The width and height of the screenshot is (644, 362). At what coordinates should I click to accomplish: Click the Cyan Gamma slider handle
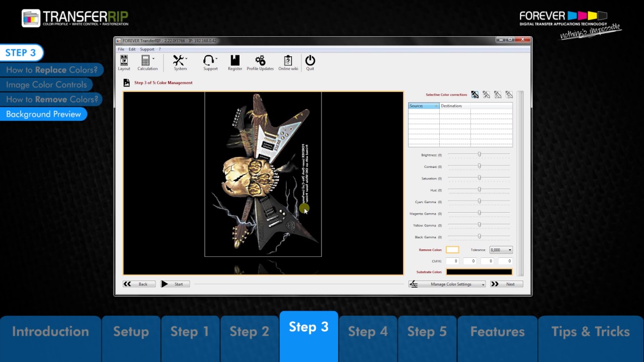pyautogui.click(x=479, y=201)
